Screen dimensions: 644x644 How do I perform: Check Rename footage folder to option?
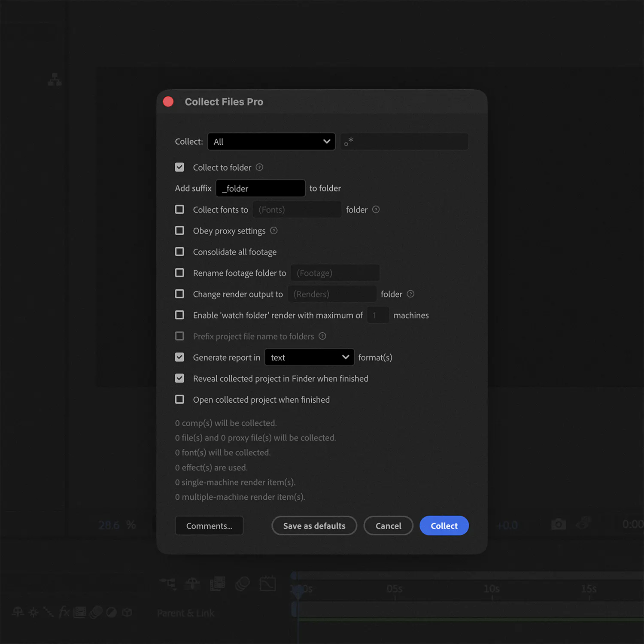coord(179,273)
